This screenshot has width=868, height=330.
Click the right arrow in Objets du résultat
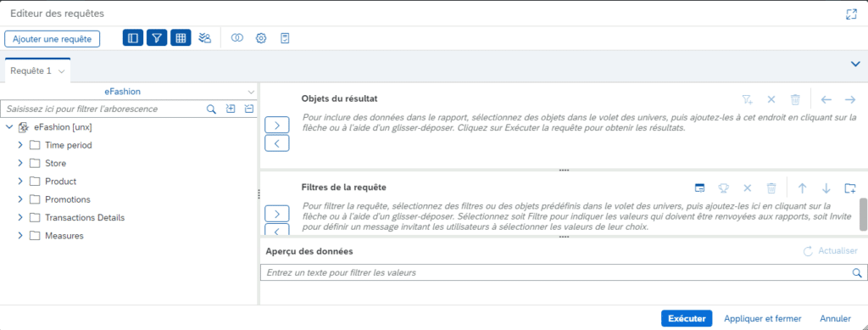coord(850,99)
